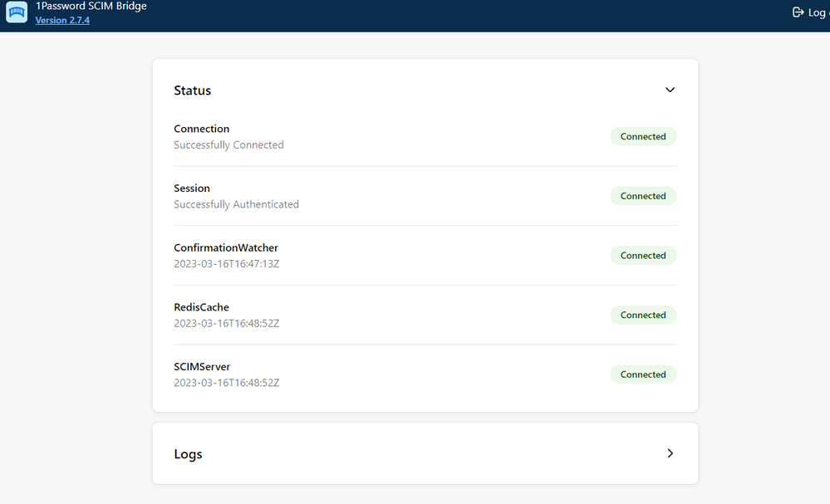Click the Log out text in header
Screen dimensions: 830x504
(x=818, y=12)
